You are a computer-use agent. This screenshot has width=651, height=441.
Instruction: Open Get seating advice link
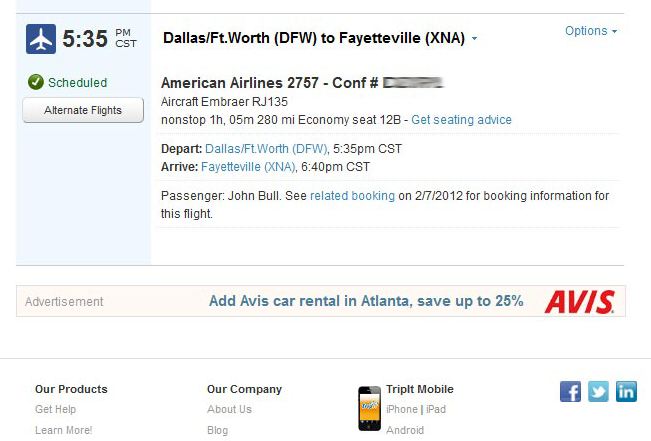click(x=461, y=120)
